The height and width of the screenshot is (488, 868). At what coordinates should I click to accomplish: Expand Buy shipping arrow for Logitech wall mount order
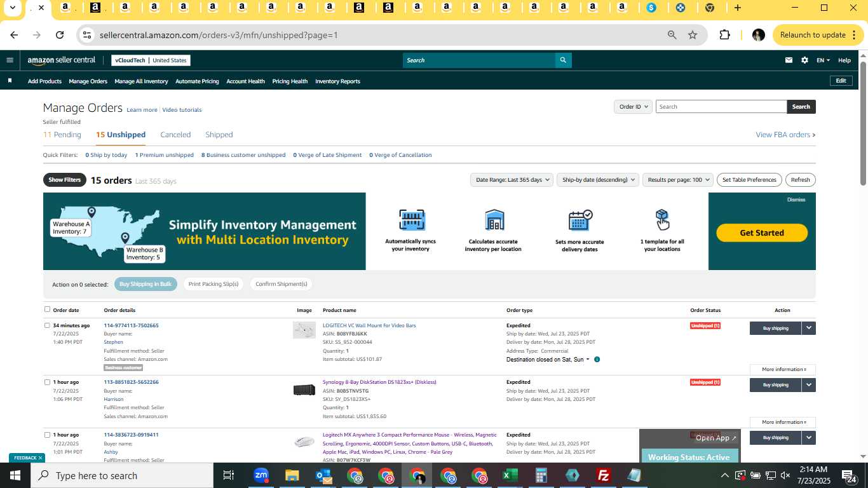(808, 328)
